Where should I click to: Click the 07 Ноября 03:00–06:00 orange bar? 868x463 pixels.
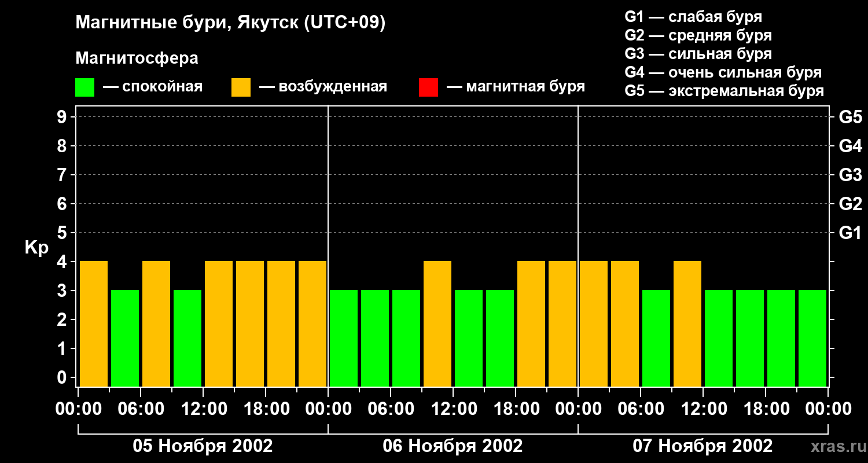pos(625,324)
